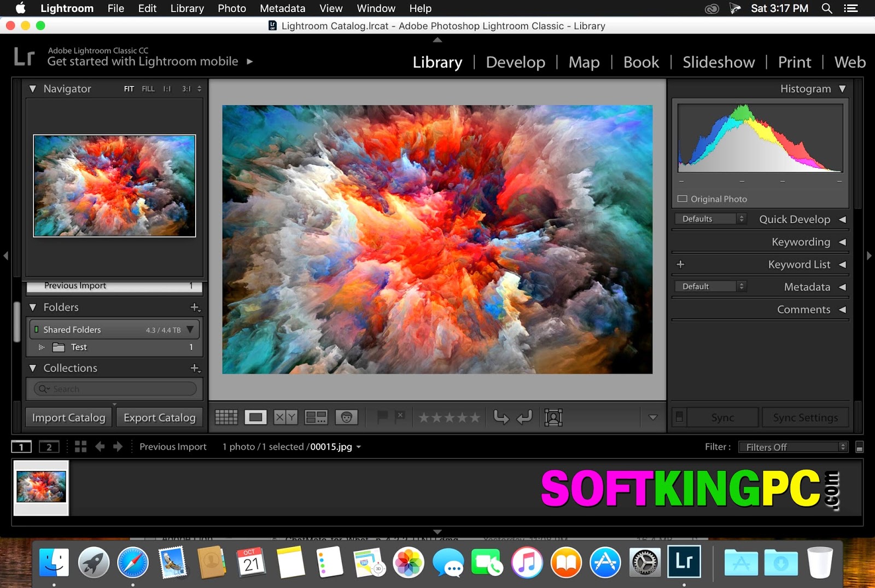
Task: Click the Export Catalog button
Action: [x=160, y=418]
